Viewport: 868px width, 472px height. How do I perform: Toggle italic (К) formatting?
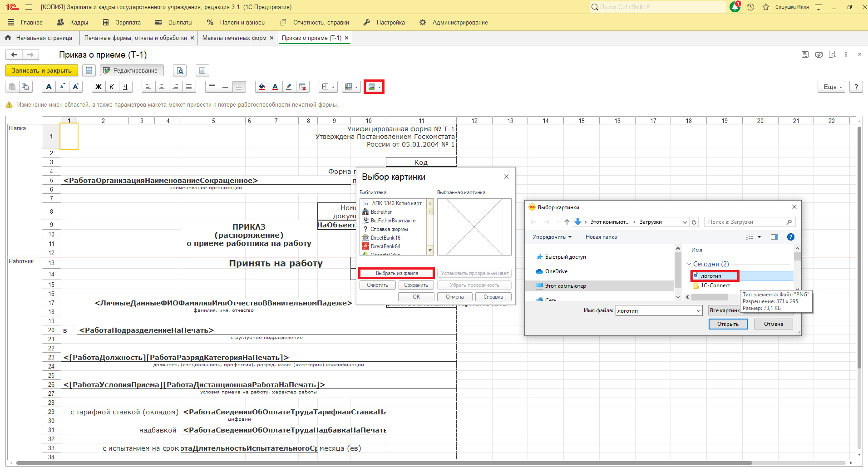[112, 87]
